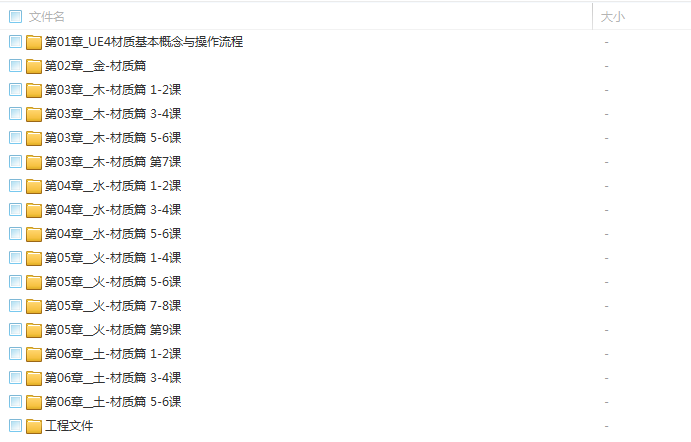
Task: Toggle select-all checkbox beside 文件名
Action: [15, 17]
